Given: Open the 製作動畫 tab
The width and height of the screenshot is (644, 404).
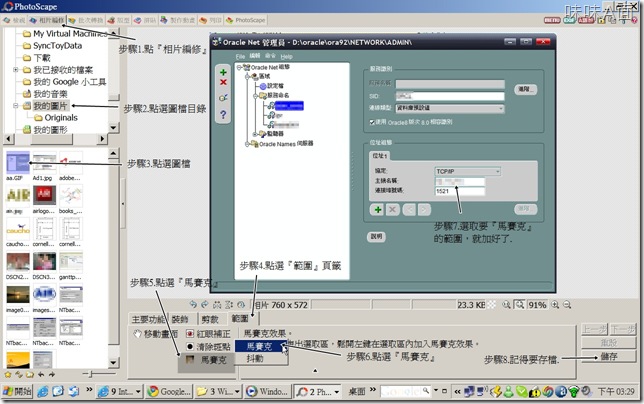Looking at the screenshot, I should (x=178, y=20).
